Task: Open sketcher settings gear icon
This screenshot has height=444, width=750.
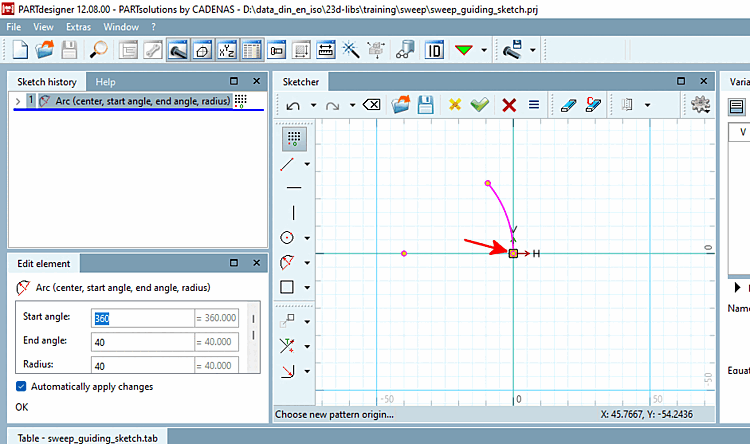Action: point(700,104)
